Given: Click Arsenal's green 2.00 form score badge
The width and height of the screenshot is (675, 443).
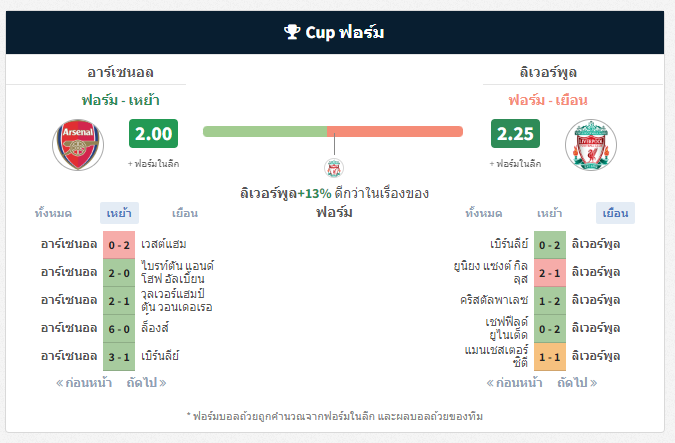Looking at the screenshot, I should click(153, 133).
